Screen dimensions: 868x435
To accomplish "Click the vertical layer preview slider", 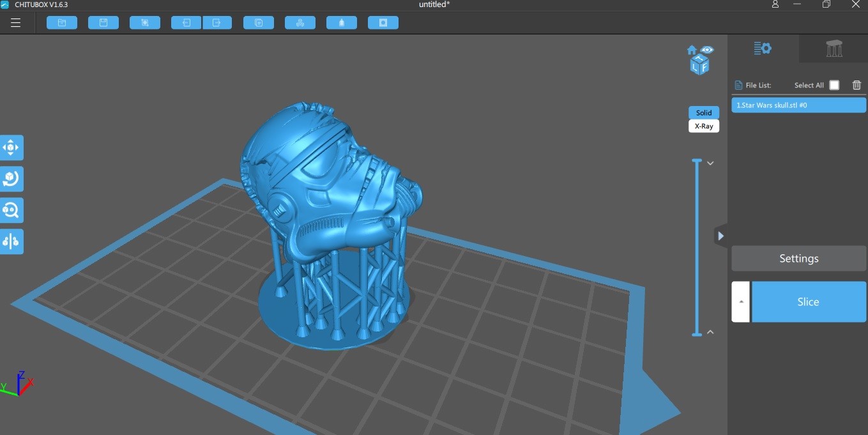I will click(697, 247).
